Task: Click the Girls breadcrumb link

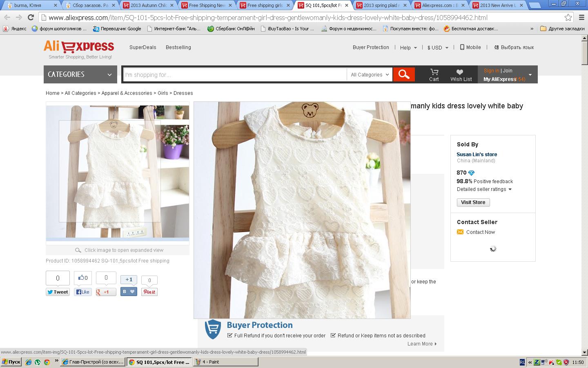Action: [x=163, y=93]
